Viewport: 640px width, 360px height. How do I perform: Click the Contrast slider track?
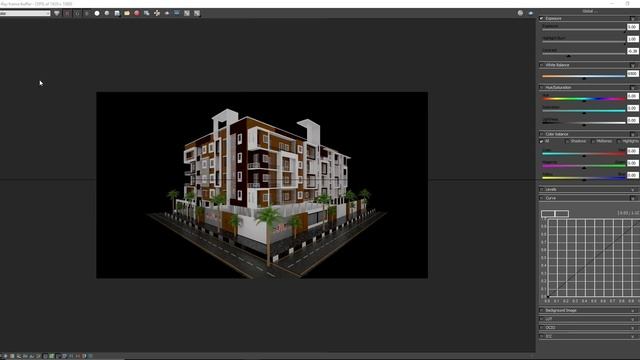pos(584,54)
